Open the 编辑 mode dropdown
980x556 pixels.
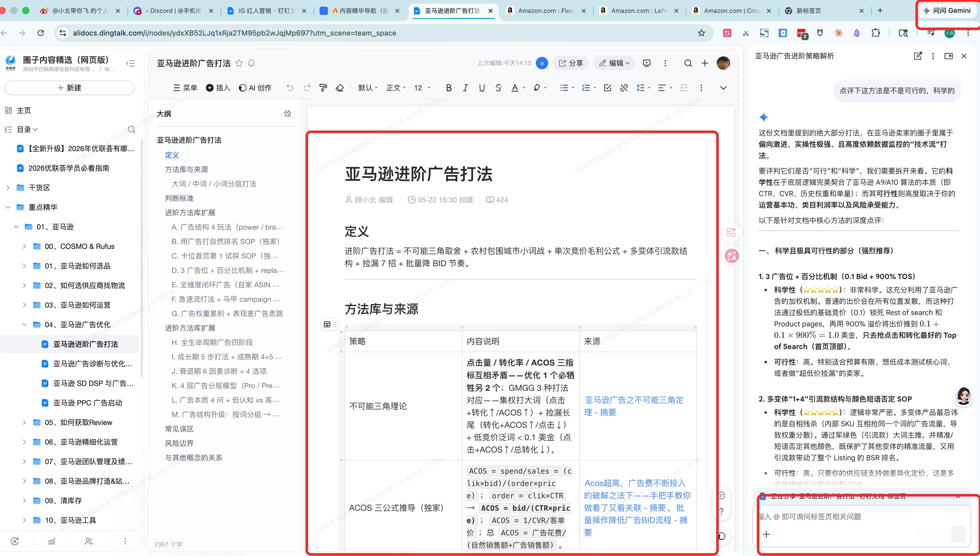[x=614, y=63]
